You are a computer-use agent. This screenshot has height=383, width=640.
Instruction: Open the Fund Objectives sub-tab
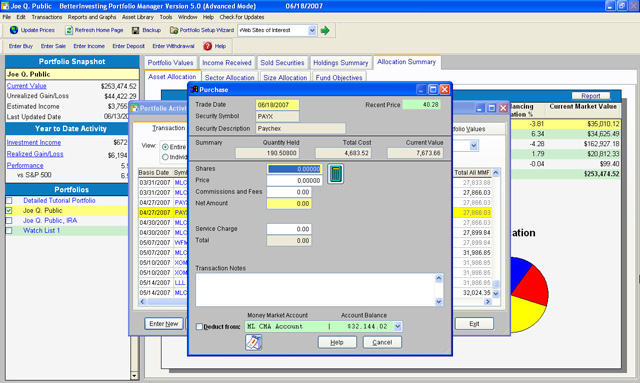click(x=339, y=78)
